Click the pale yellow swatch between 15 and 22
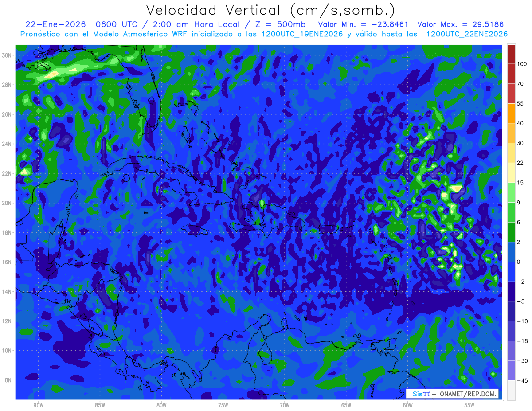The height and width of the screenshot is (411, 532). tap(511, 172)
